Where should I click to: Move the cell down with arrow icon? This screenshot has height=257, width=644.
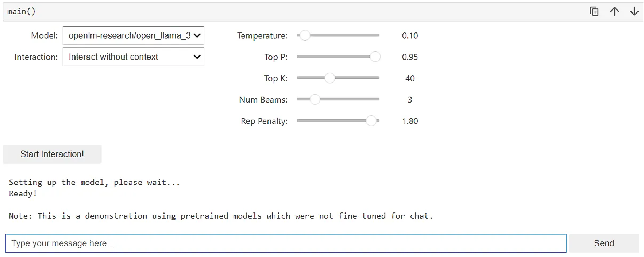click(x=634, y=12)
